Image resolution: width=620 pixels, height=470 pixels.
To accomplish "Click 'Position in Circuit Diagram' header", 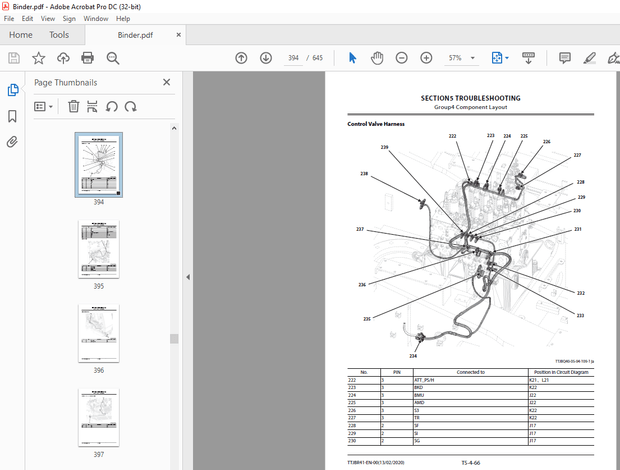I will [x=561, y=372].
